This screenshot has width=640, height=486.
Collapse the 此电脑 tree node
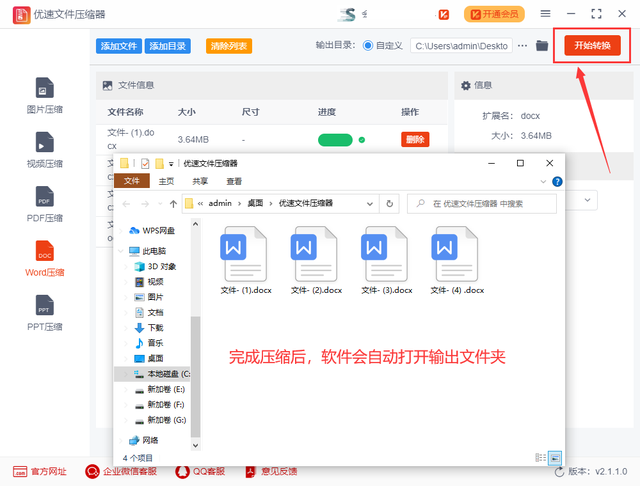[120, 251]
